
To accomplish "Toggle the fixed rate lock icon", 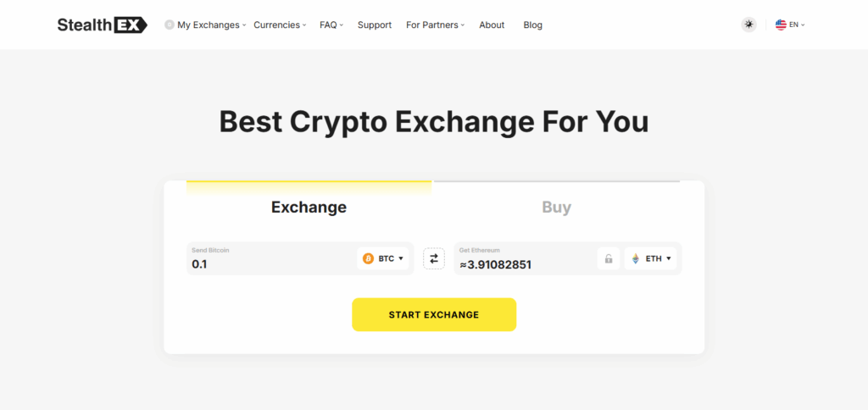I will (x=609, y=258).
